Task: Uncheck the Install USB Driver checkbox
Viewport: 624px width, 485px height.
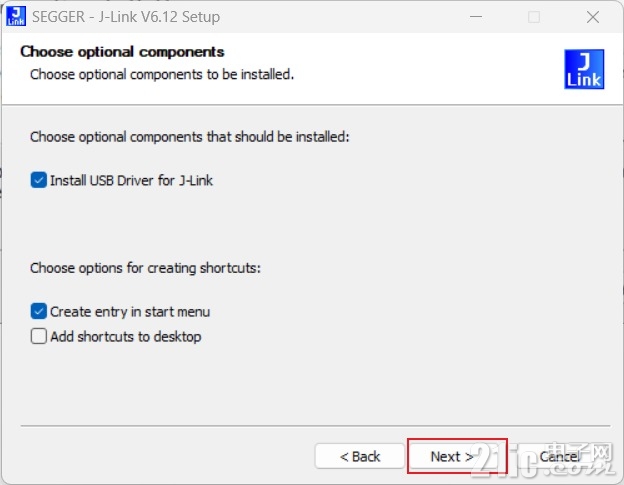Action: click(39, 180)
